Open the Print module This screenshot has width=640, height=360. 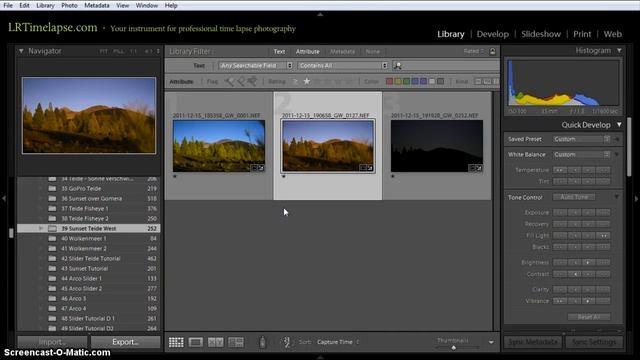coord(582,34)
